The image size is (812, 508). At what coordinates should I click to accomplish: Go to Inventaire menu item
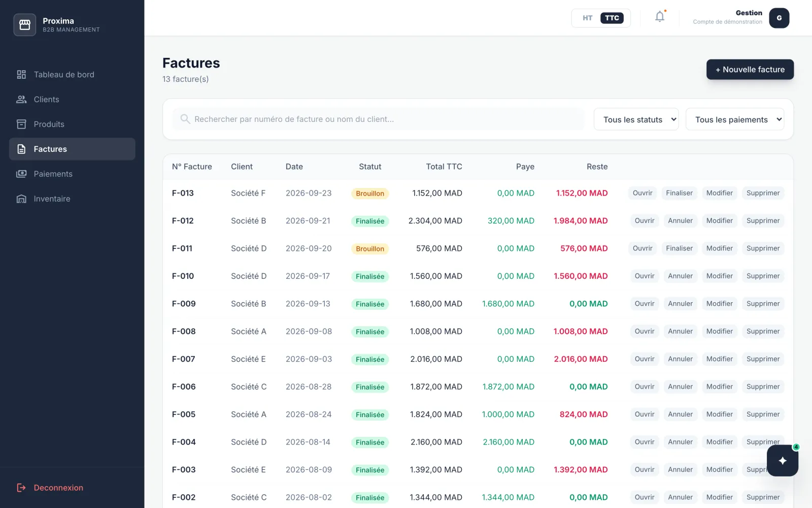click(72, 199)
